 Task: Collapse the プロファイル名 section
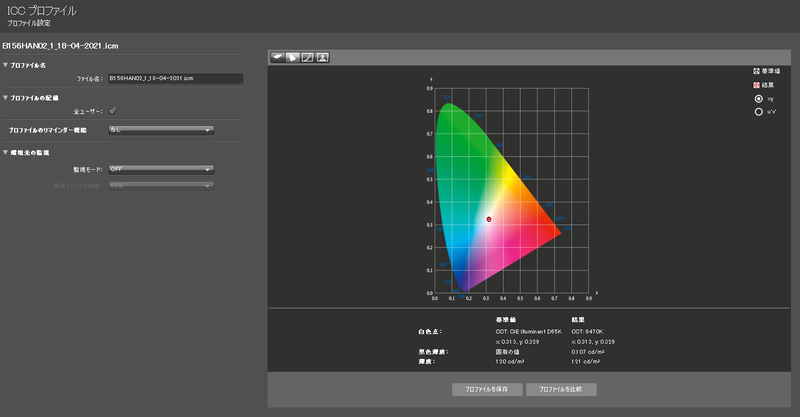5,65
